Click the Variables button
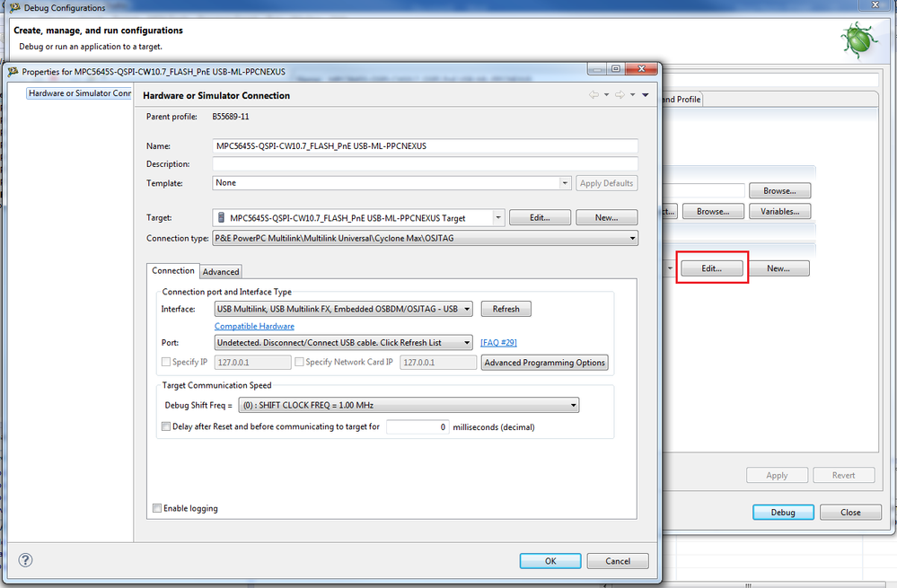Viewport: 897px width, 588px height. (779, 212)
